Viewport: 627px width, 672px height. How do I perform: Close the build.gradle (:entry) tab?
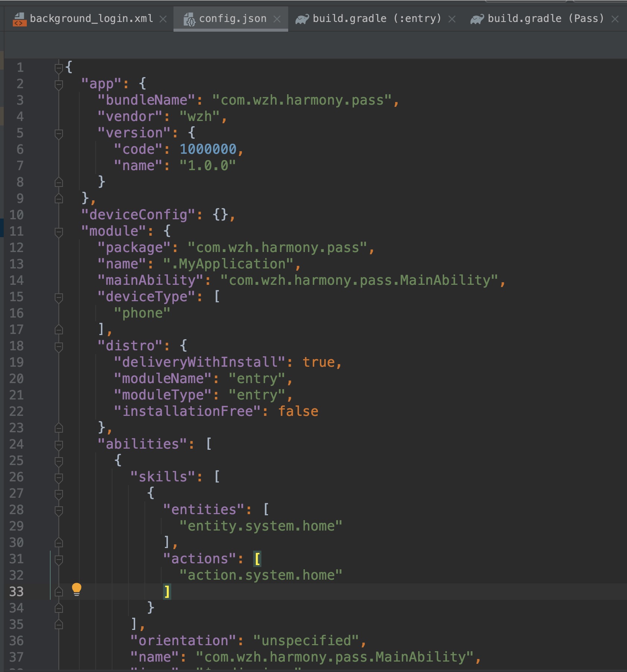[452, 19]
